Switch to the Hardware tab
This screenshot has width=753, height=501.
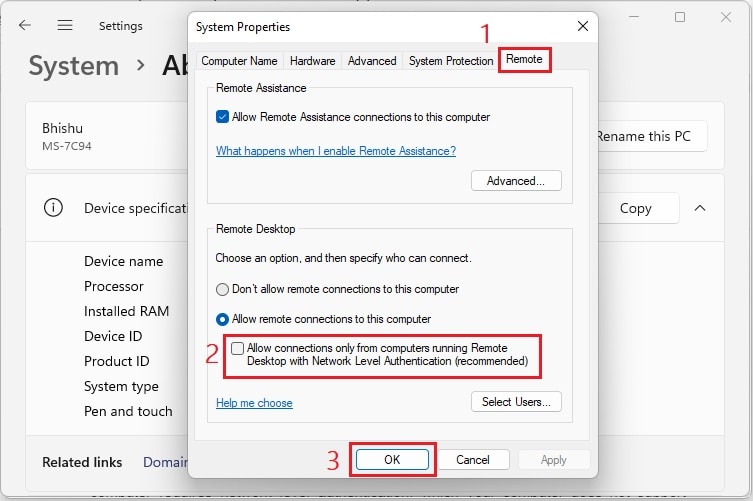coord(313,61)
